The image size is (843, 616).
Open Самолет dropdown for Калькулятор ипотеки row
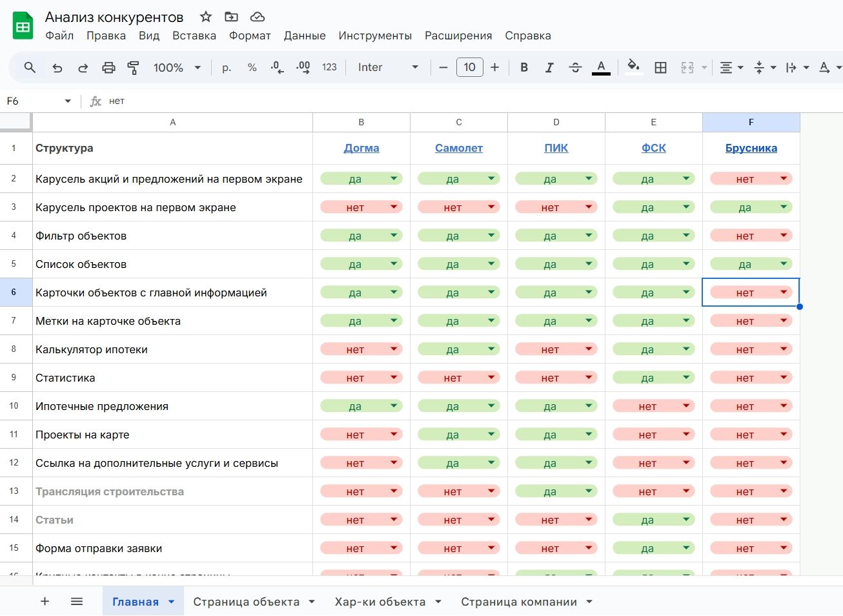click(491, 349)
